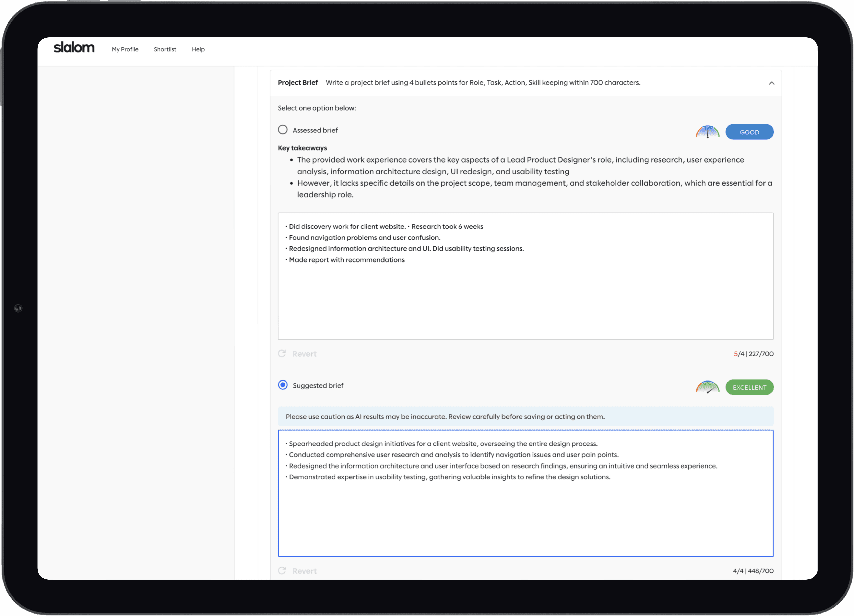Image resolution: width=854 pixels, height=616 pixels.
Task: Open the Help menu item
Action: coord(198,49)
